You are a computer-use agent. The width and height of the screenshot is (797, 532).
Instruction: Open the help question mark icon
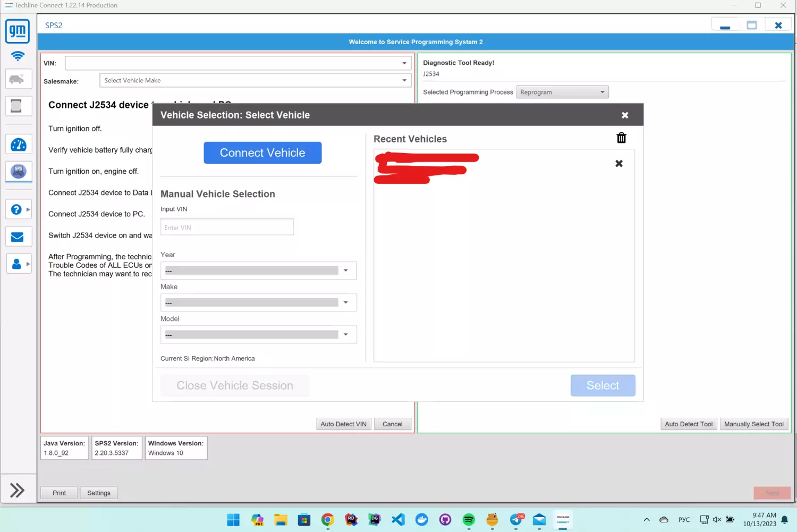click(x=16, y=209)
